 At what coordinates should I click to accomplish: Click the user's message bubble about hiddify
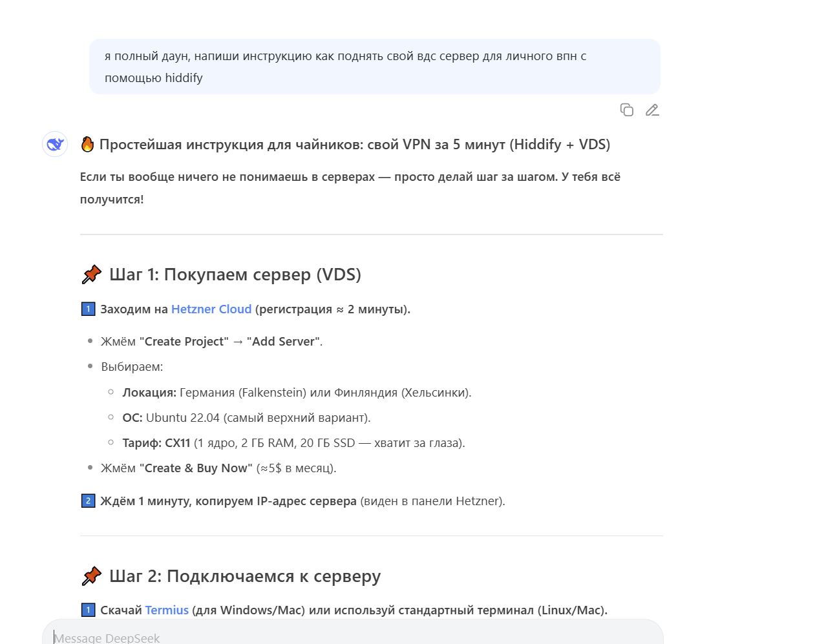coord(374,67)
